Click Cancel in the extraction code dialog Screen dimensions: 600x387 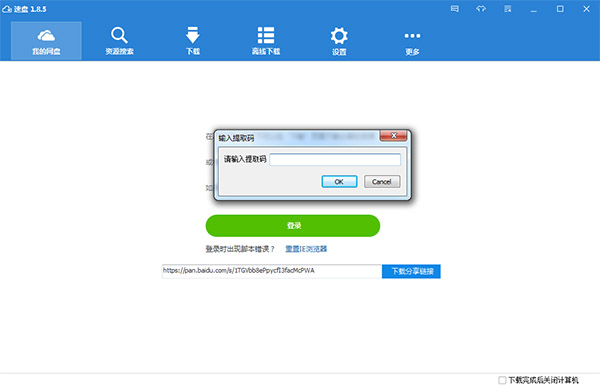pos(382,182)
